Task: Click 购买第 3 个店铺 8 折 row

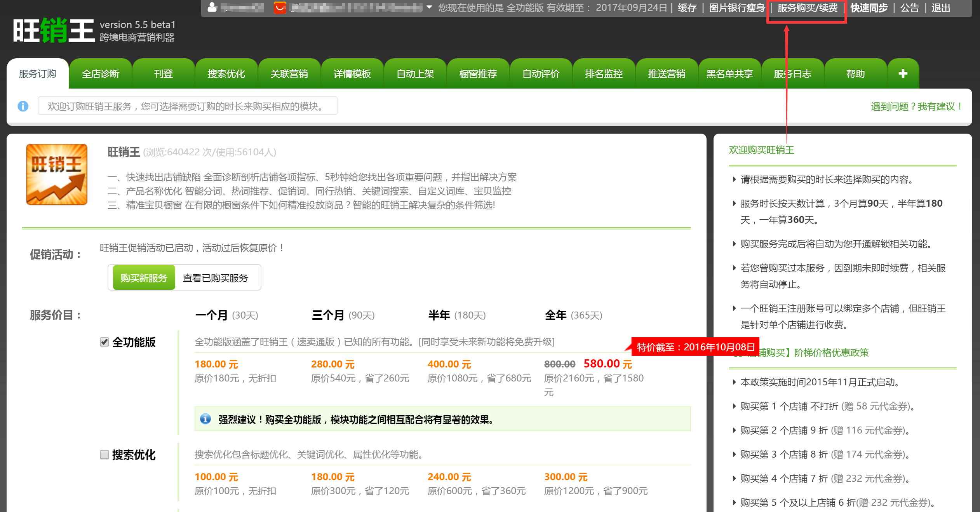Action: (825, 455)
